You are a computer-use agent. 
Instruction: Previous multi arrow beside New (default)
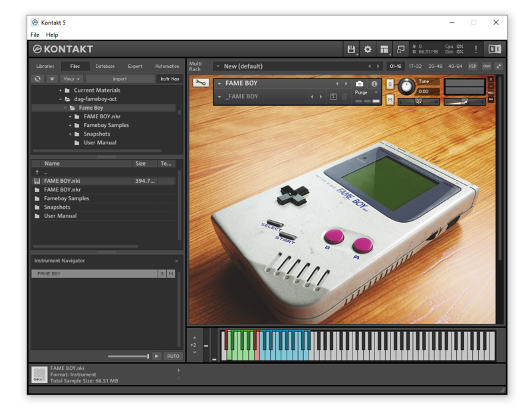pos(370,67)
